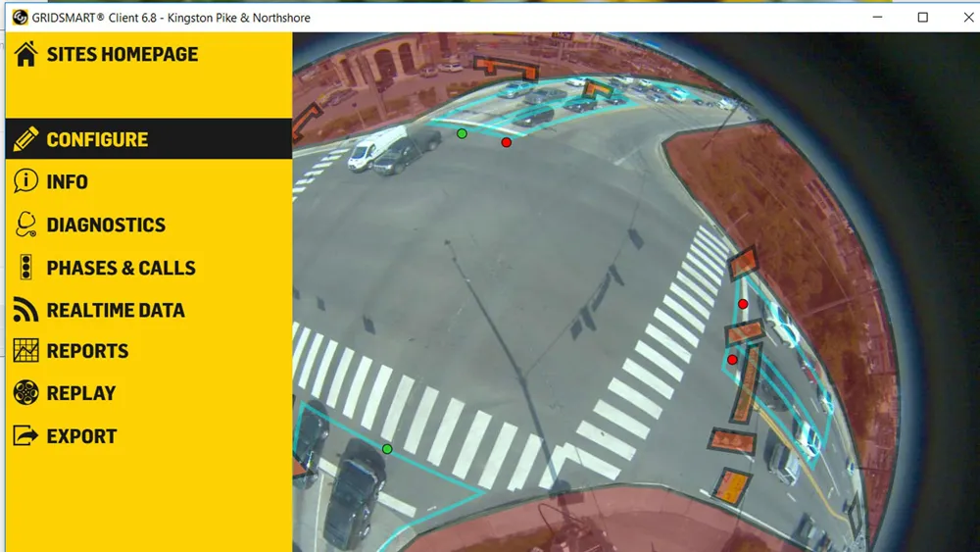Screen dimensions: 980x552
Task: Open the INFO section
Action: [68, 182]
